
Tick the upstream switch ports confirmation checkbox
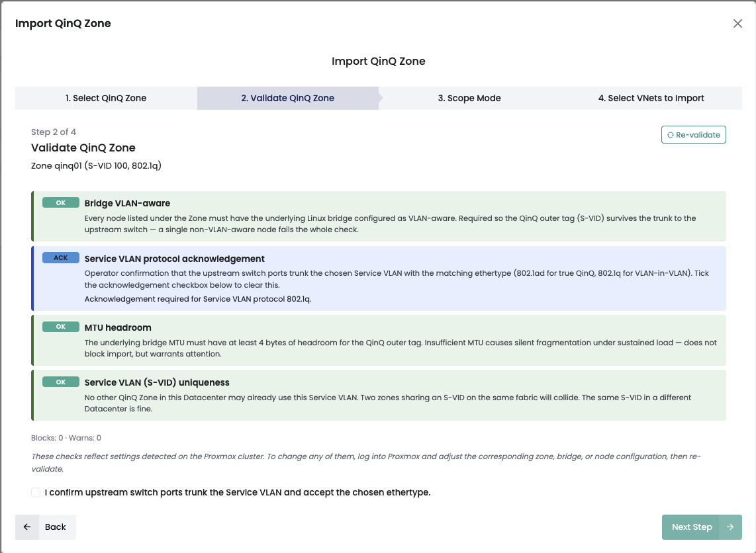tap(36, 492)
